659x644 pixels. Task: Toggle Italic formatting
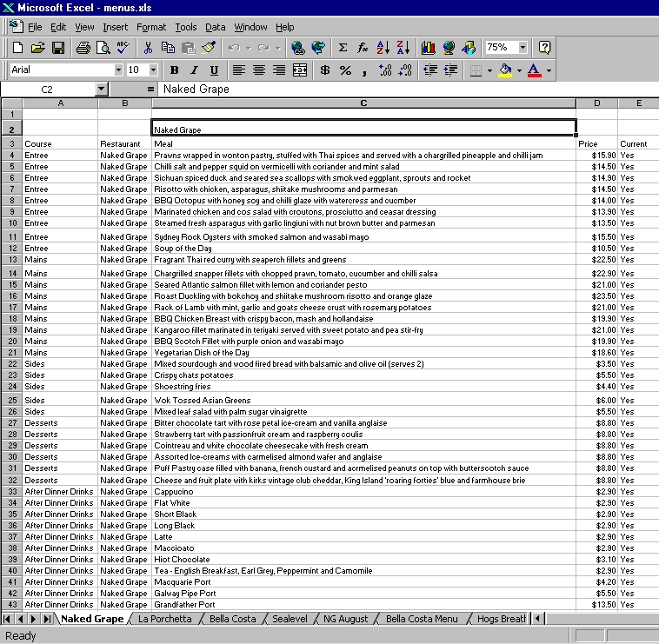(x=194, y=70)
